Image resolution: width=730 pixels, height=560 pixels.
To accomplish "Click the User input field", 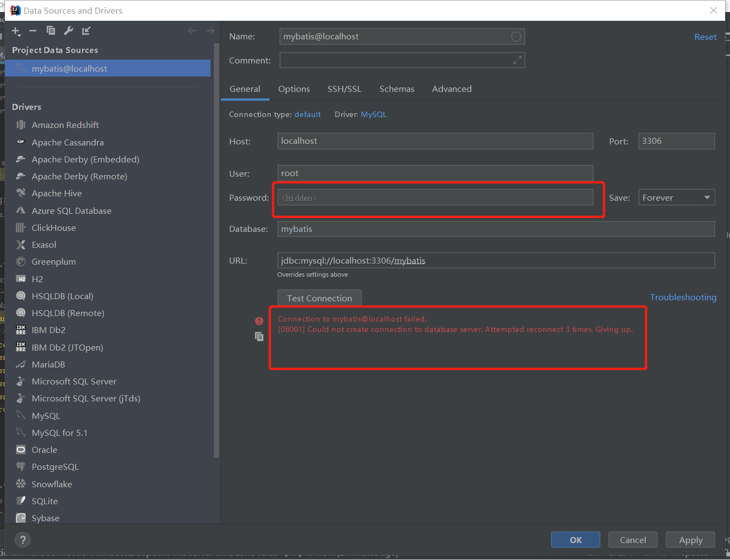I will [x=435, y=173].
